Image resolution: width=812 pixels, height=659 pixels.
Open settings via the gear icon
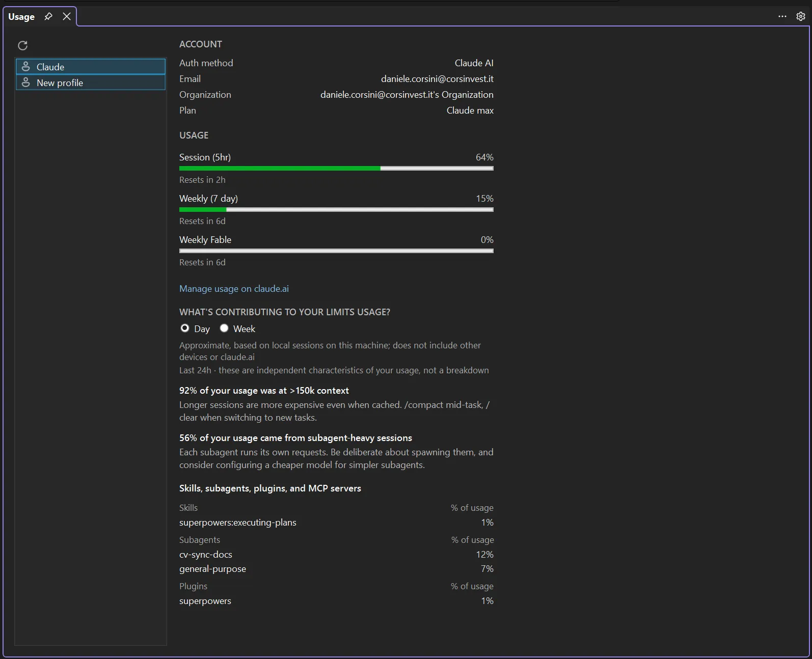click(x=801, y=16)
